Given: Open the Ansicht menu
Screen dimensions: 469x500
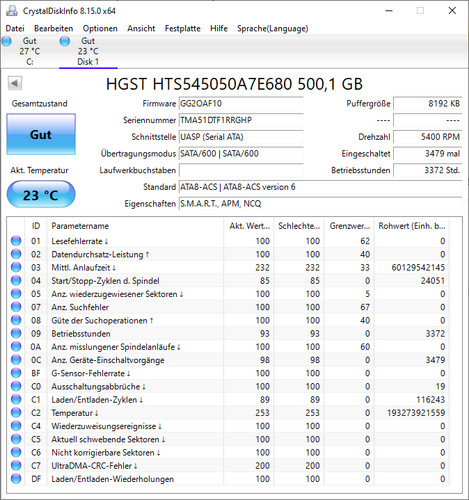Looking at the screenshot, I should point(141,28).
